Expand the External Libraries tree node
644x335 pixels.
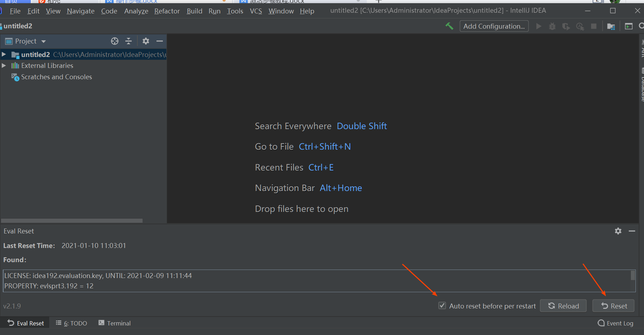point(4,65)
